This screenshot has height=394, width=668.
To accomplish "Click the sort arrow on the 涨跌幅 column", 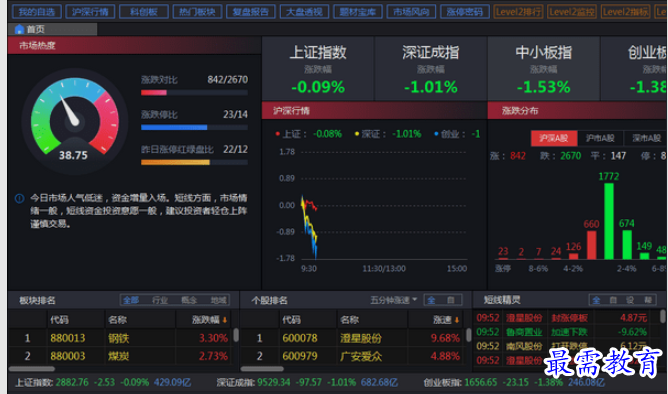I will click(225, 319).
